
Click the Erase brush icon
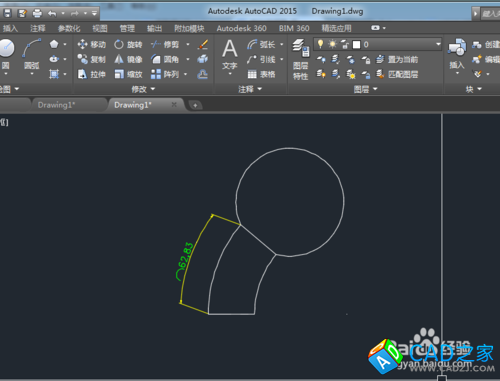point(203,44)
